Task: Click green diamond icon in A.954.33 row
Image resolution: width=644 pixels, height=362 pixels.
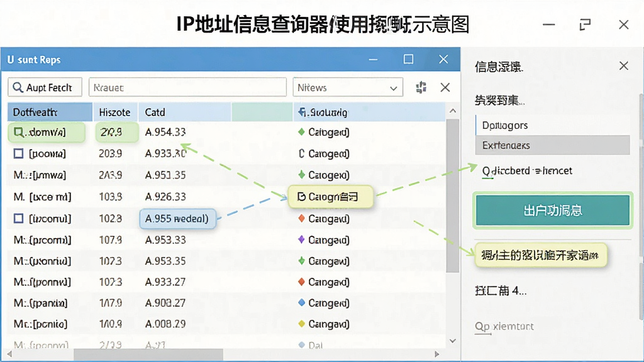Action: tap(301, 132)
